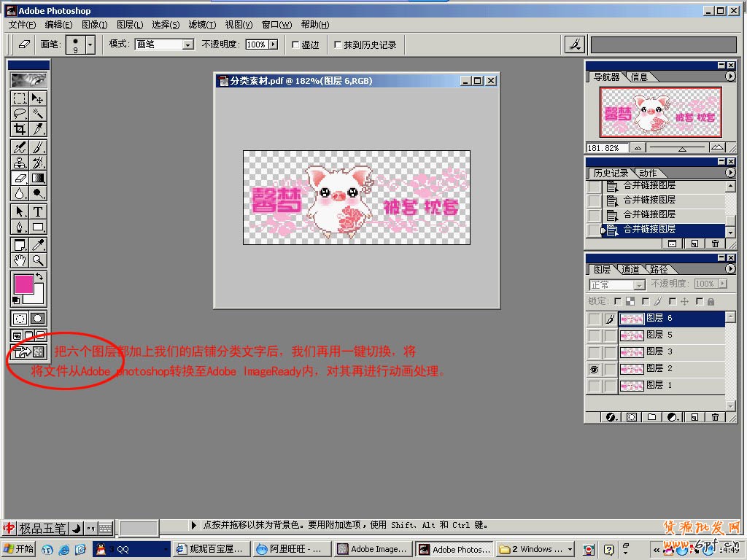The height and width of the screenshot is (560, 747).
Task: Click the Jump to ImageReady button
Action: pyautogui.click(x=28, y=352)
